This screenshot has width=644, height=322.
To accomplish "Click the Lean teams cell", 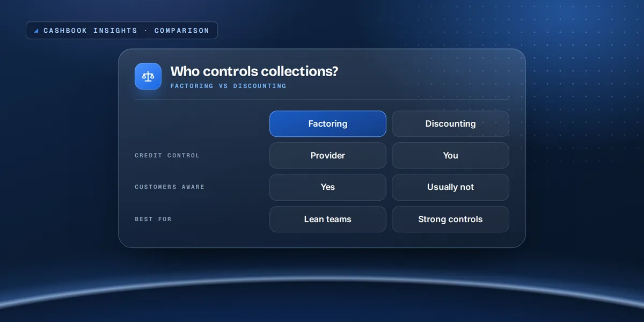I will 328,219.
